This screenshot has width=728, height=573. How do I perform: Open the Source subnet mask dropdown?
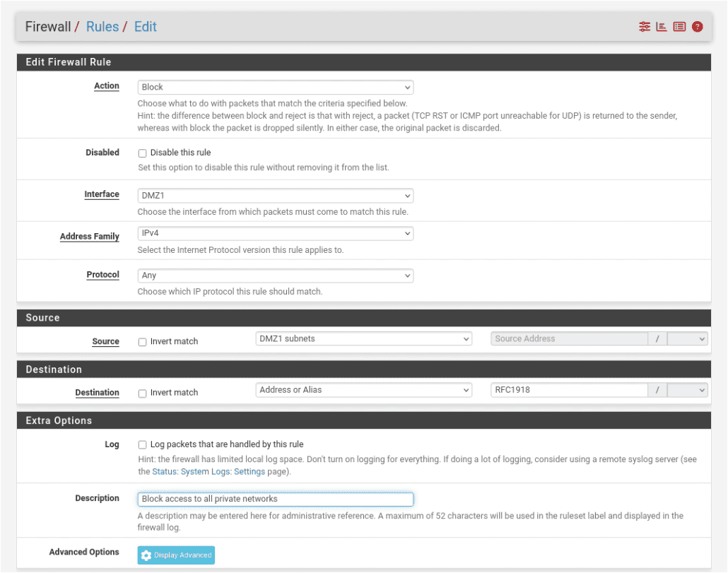pyautogui.click(x=687, y=338)
